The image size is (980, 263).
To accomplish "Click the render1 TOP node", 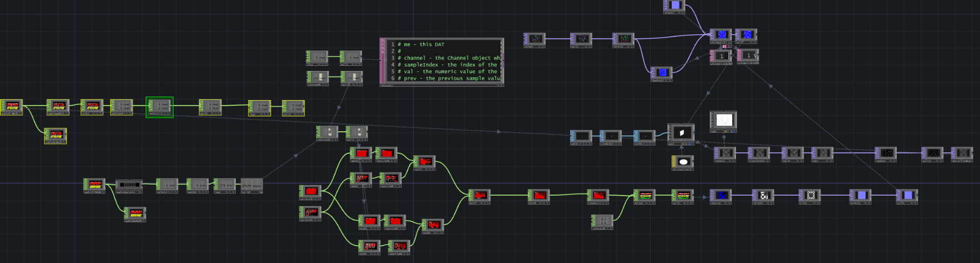I will (x=725, y=154).
